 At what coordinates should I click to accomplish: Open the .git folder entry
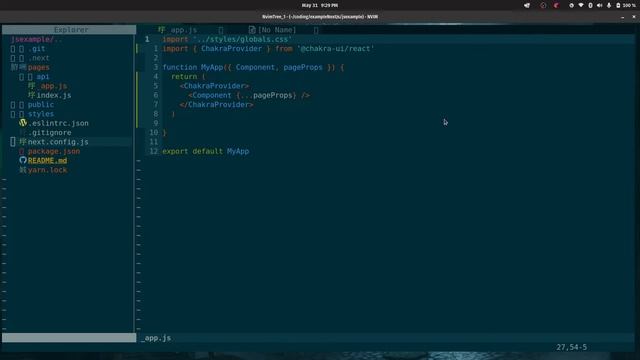[x=37, y=49]
